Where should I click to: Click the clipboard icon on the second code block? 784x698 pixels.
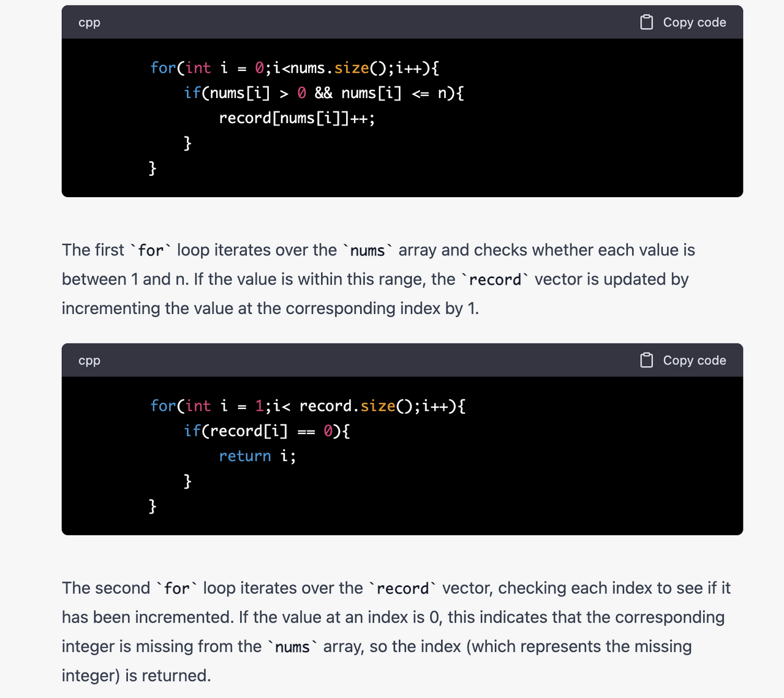click(646, 361)
